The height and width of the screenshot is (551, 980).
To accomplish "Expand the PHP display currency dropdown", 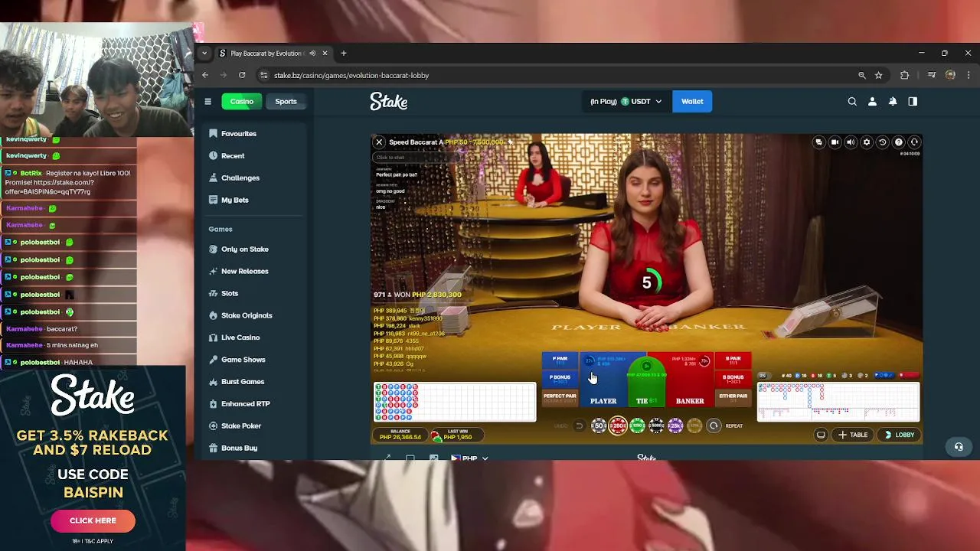I will [469, 458].
